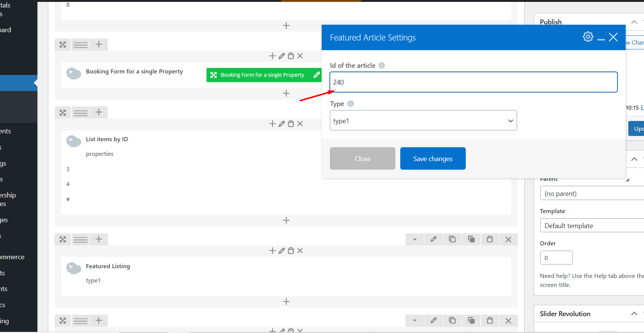644x333 pixels.
Task: Add an element below Featured Listing
Action: click(x=286, y=302)
